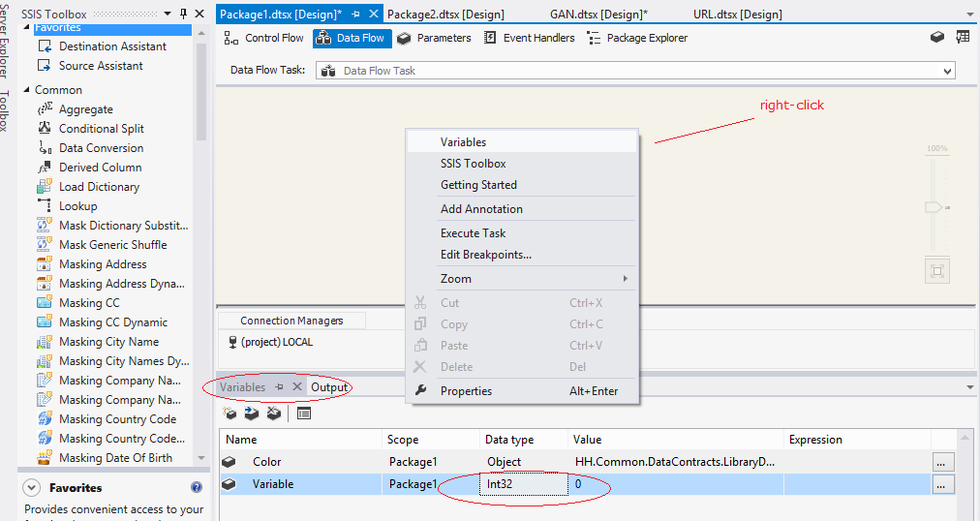The image size is (980, 521).
Task: Click the Delete Variable icon in Variables toolbar
Action: click(274, 413)
